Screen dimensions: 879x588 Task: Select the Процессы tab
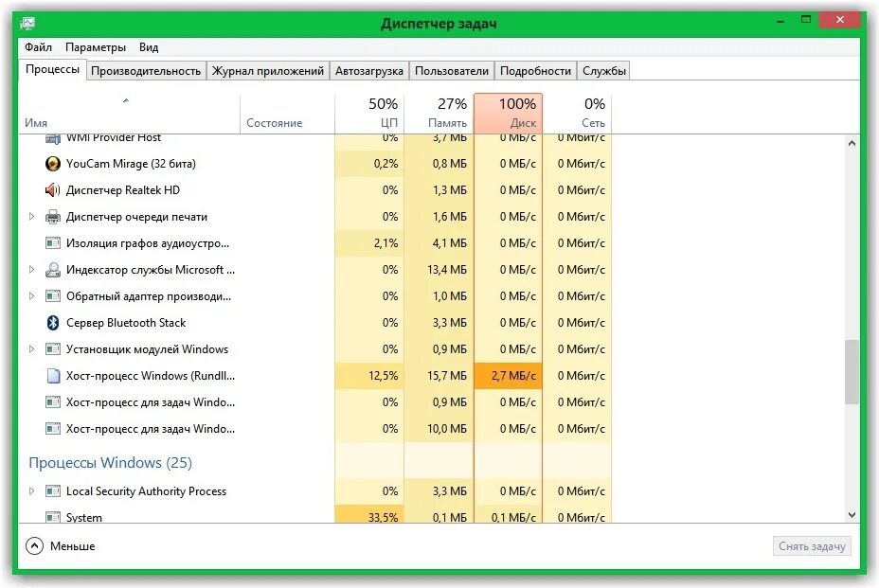coord(53,69)
